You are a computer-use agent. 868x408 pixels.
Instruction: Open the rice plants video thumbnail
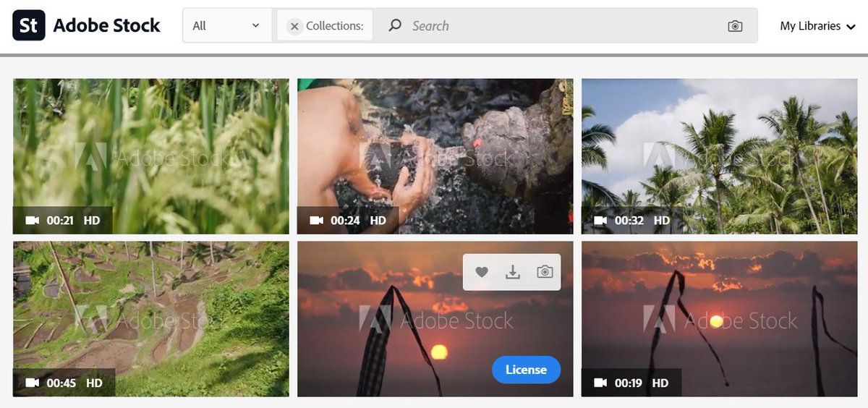coord(151,156)
